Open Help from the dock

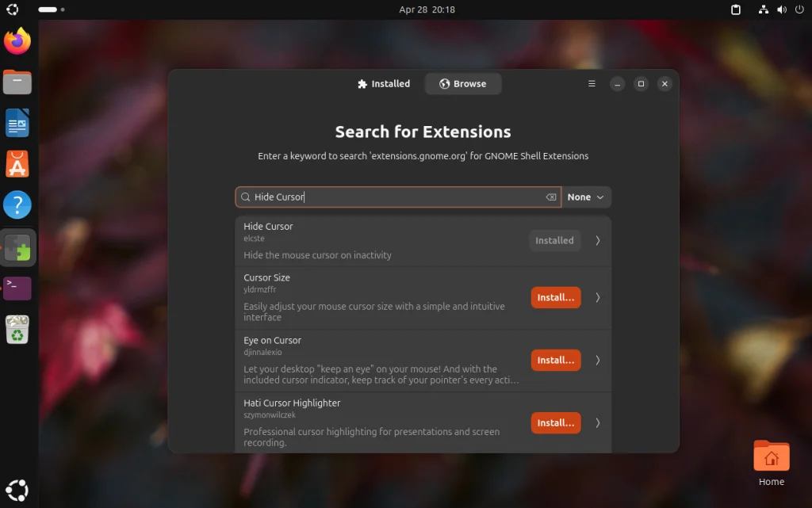point(17,205)
